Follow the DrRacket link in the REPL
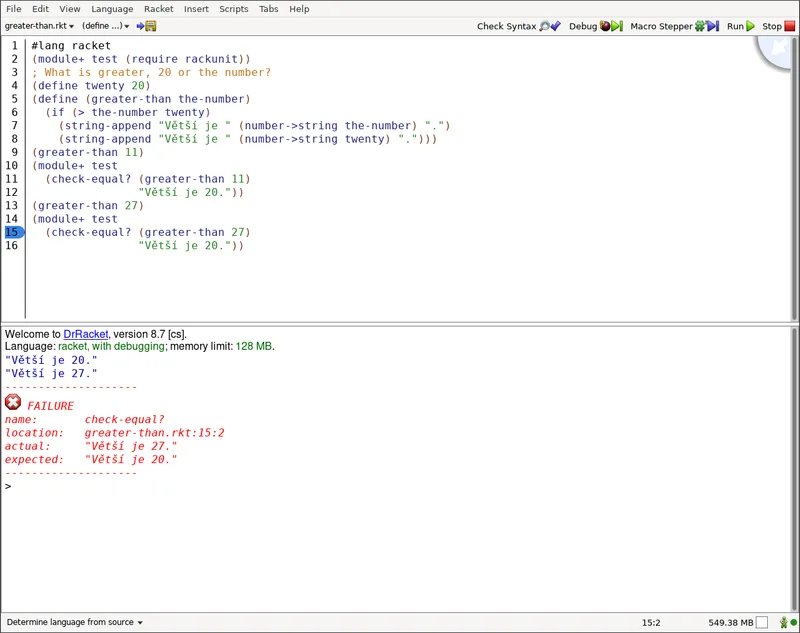Screen dimensions: 800x633 tap(86, 334)
